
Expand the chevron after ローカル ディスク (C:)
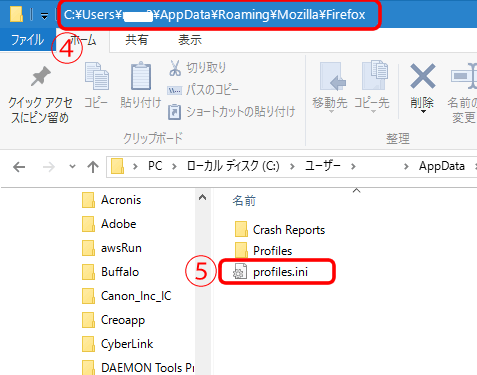[x=292, y=166]
